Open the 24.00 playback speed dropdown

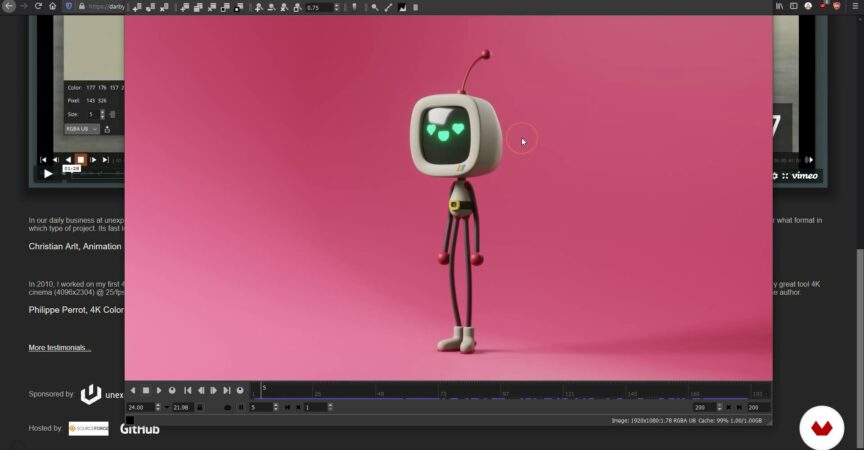tap(165, 408)
